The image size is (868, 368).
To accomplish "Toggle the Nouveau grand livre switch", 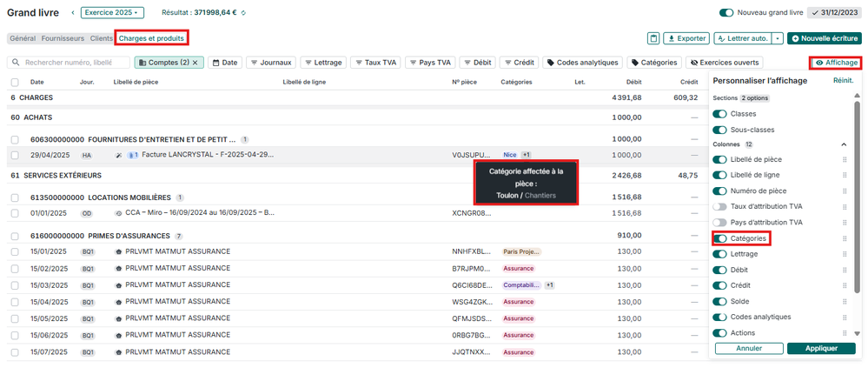I will 726,13.
